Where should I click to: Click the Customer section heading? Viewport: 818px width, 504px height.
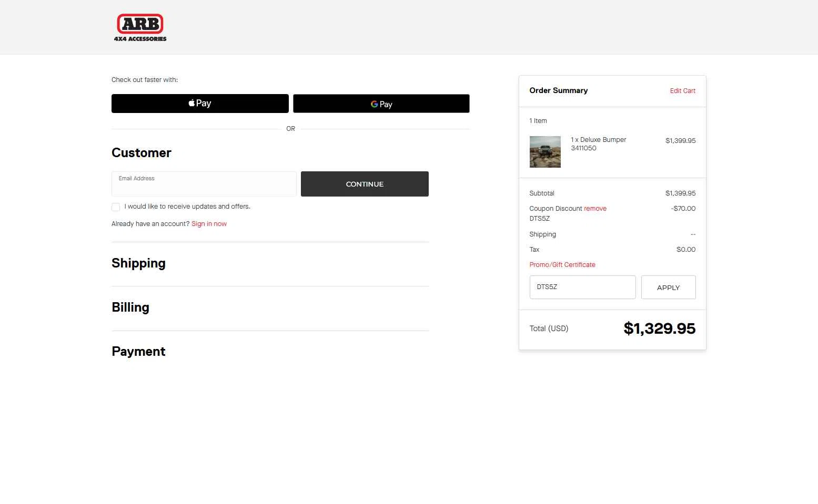click(142, 153)
